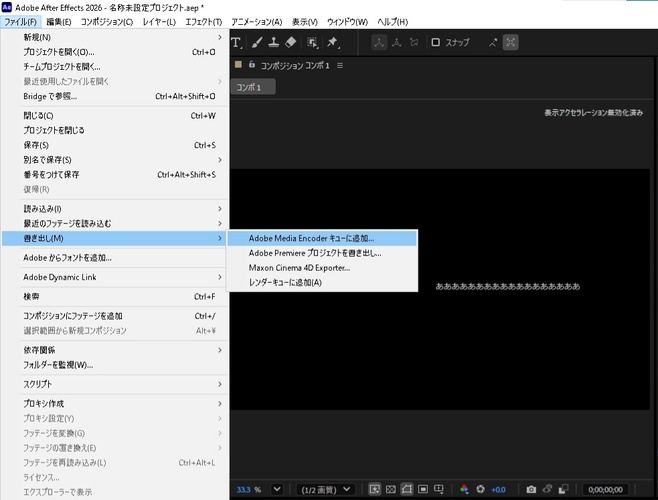This screenshot has width=658, height=500.
Task: Click the composition panel color label square
Action: tap(238, 64)
